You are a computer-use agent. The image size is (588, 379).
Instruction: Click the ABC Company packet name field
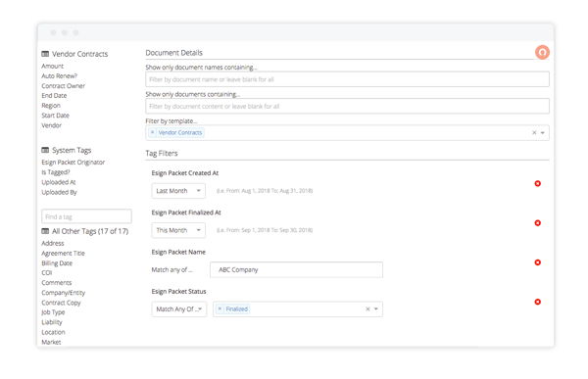tap(296, 270)
